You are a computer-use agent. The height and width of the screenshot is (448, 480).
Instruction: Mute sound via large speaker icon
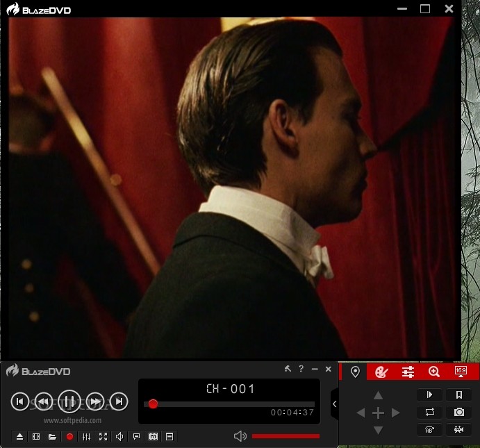pos(240,436)
